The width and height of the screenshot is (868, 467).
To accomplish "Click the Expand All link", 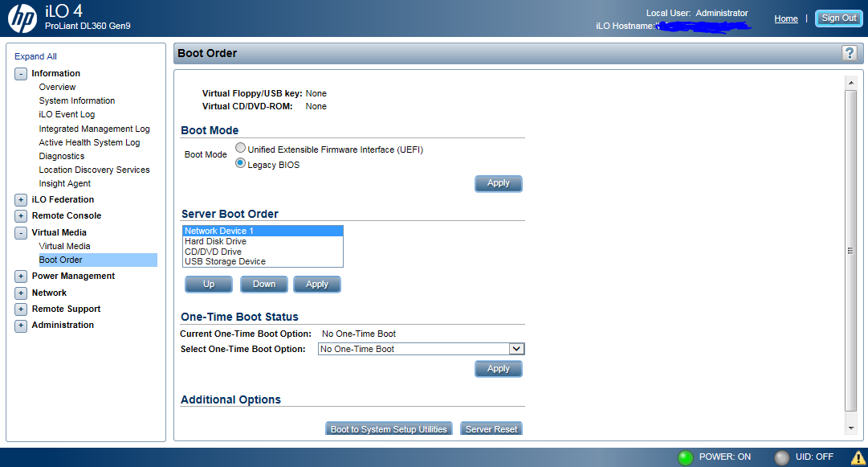I will (x=35, y=56).
